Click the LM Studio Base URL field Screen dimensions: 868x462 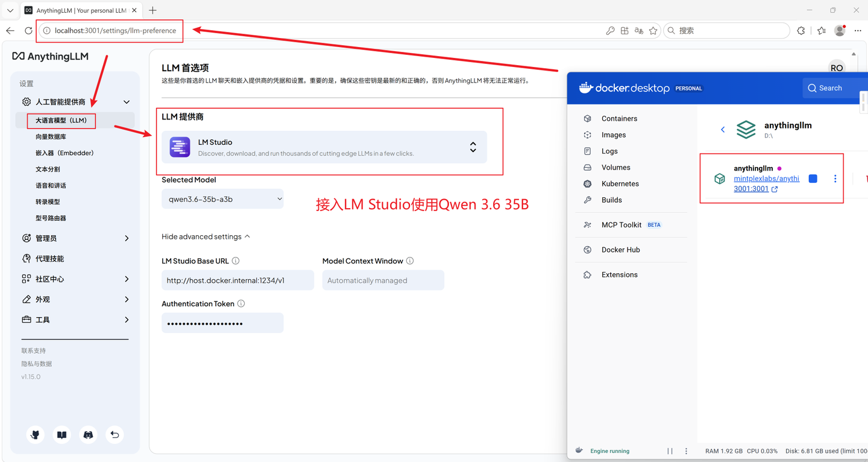click(237, 280)
